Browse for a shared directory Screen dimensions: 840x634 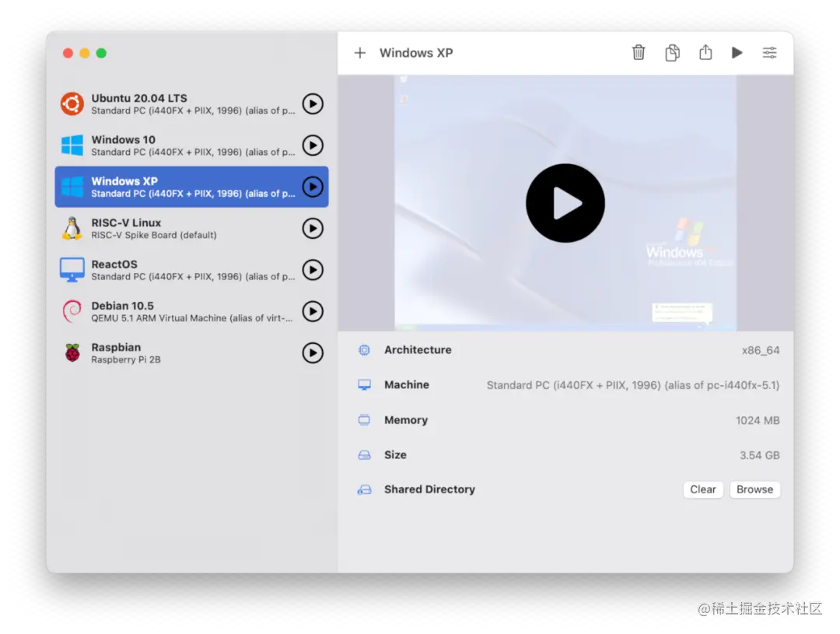[754, 489]
